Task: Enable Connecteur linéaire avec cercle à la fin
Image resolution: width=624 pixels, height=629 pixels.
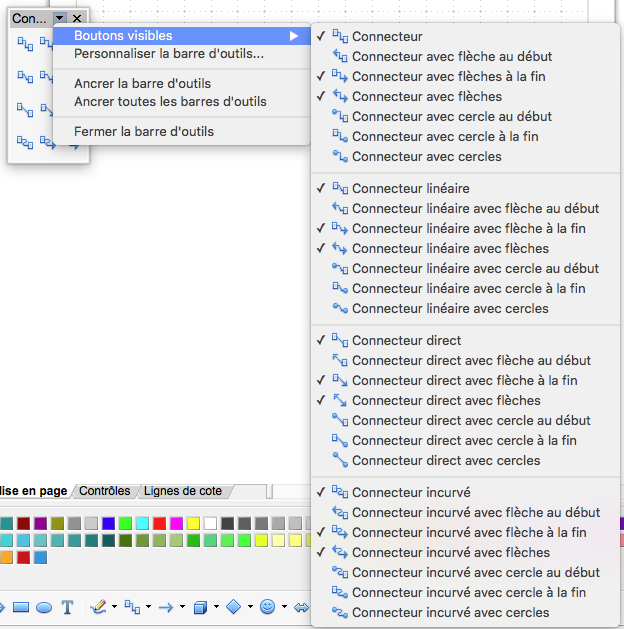Action: [x=466, y=288]
